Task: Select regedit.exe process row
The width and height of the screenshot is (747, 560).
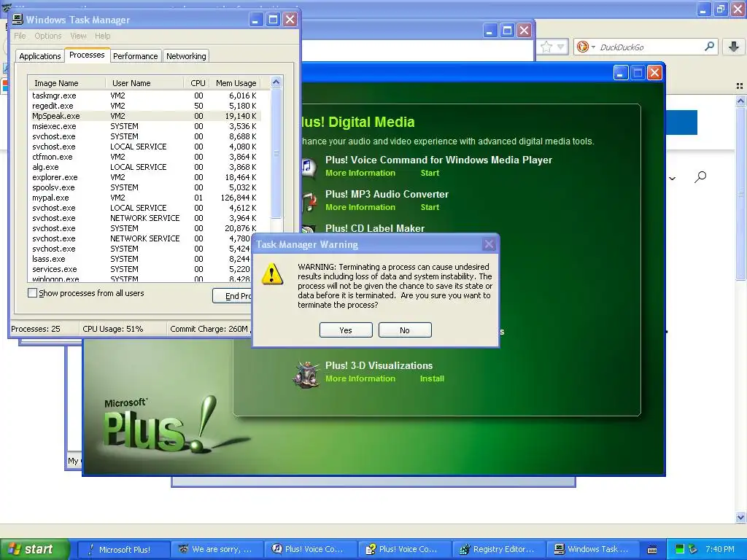Action: 144,106
